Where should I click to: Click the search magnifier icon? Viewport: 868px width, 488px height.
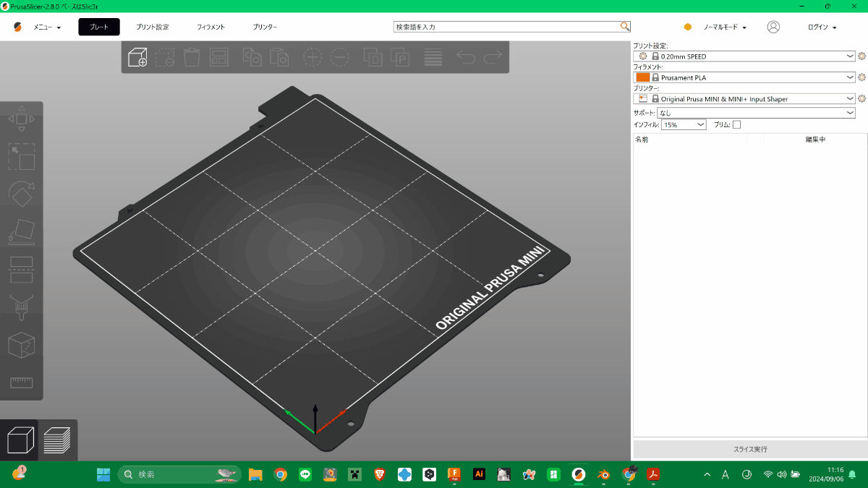pos(625,27)
